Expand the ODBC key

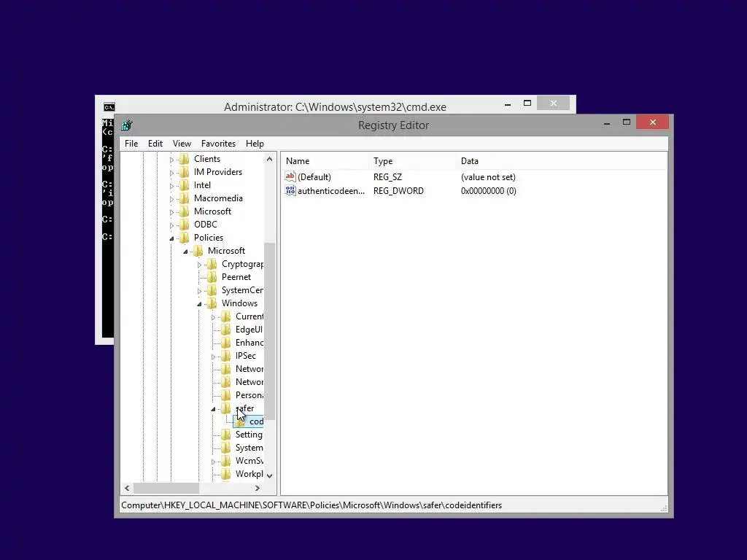click(x=171, y=225)
